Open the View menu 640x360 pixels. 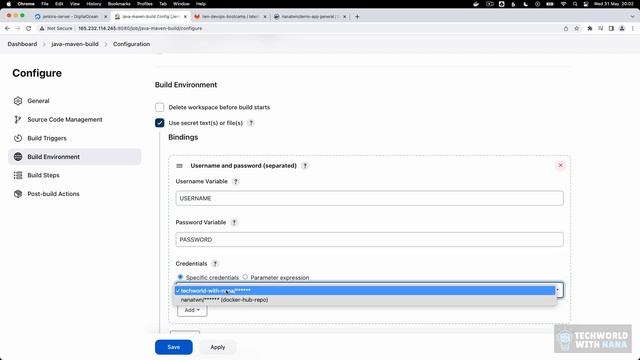75,4
